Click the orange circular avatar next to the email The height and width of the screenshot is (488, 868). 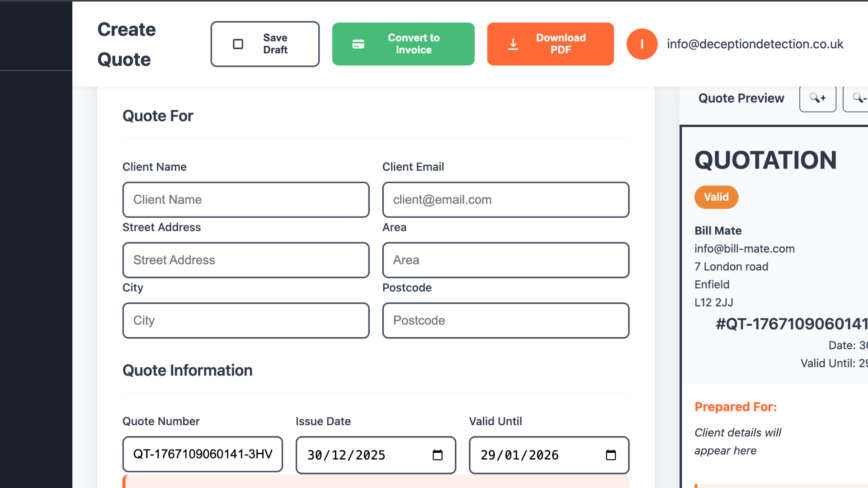point(642,44)
